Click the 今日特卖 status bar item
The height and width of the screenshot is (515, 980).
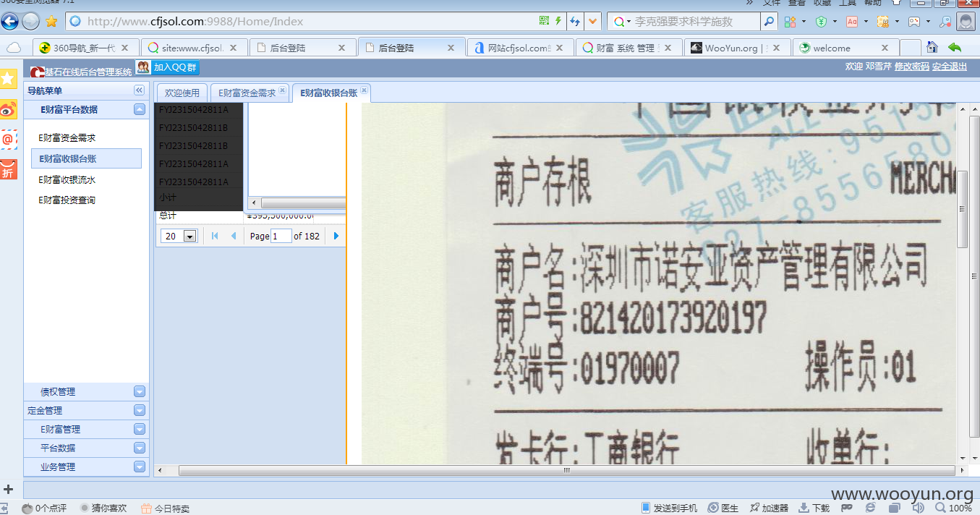(166, 508)
